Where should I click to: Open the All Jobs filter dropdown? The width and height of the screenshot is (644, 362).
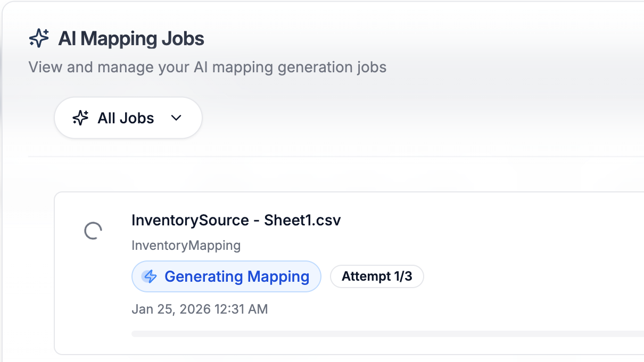pos(128,118)
